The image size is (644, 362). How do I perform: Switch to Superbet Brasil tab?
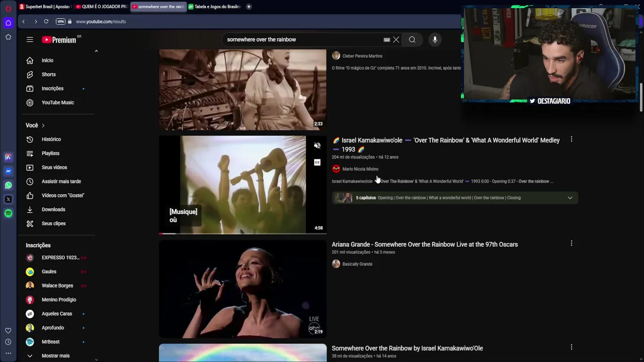click(46, 7)
